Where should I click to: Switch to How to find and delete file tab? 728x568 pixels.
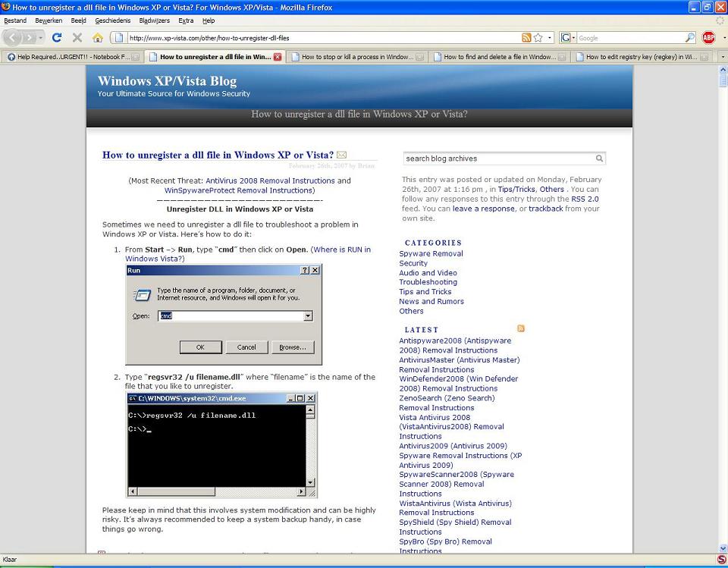click(x=499, y=57)
